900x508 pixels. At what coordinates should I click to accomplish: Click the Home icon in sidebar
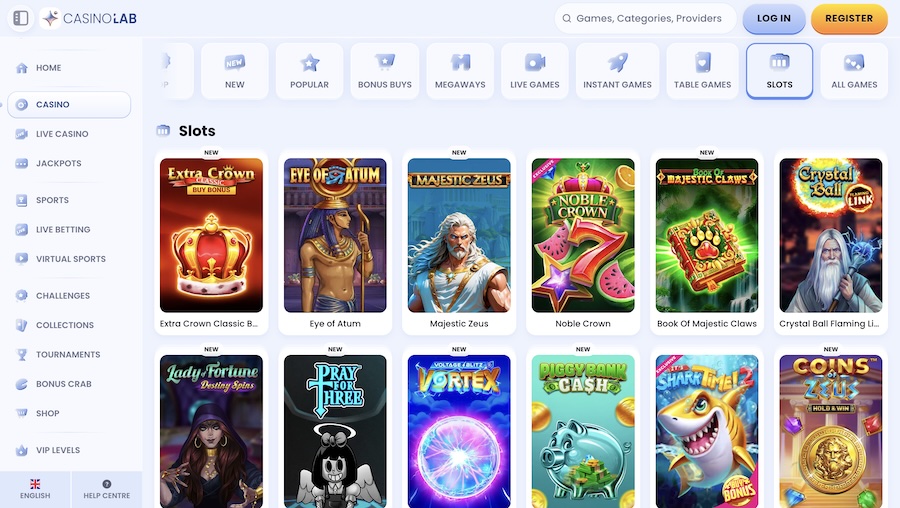(22, 68)
